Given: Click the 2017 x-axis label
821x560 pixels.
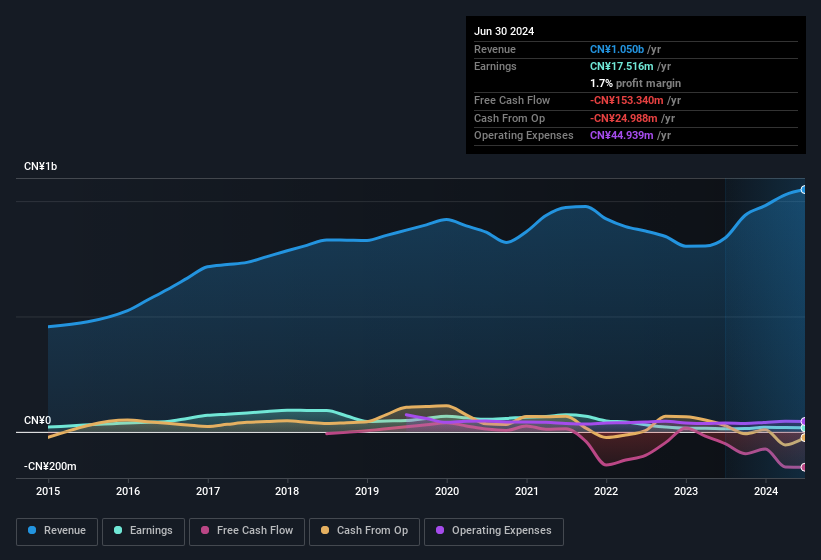Looking at the screenshot, I should click(x=208, y=491).
